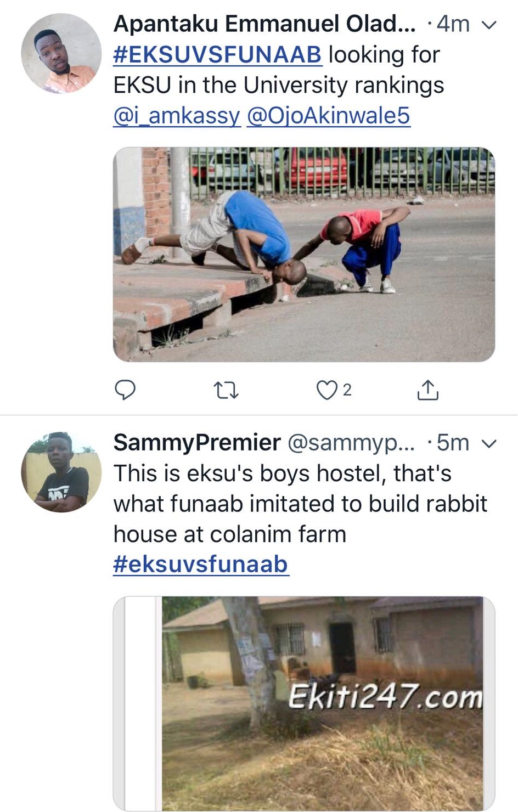The width and height of the screenshot is (518, 812).
Task: Expand options chevron on SammyPremier's tweet
Action: click(488, 443)
